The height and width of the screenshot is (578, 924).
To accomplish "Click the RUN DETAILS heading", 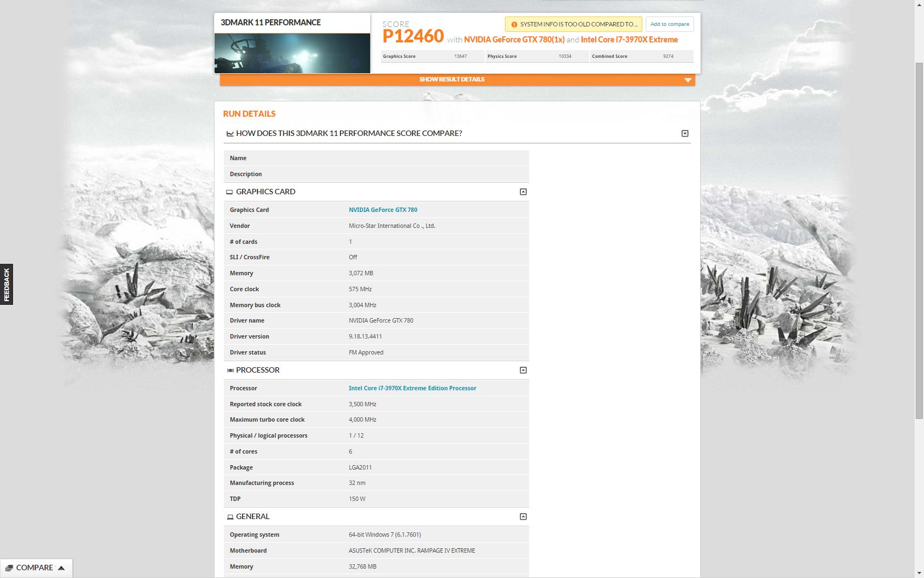I will pyautogui.click(x=249, y=114).
